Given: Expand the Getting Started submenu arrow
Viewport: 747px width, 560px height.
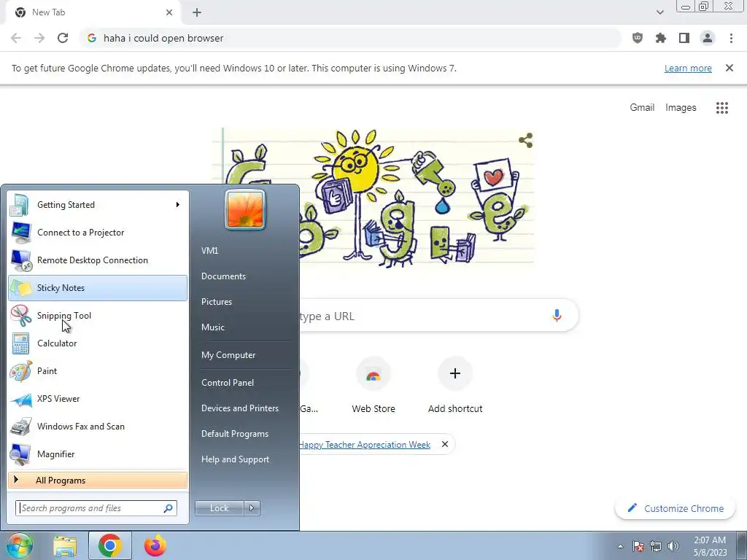Looking at the screenshot, I should [178, 205].
